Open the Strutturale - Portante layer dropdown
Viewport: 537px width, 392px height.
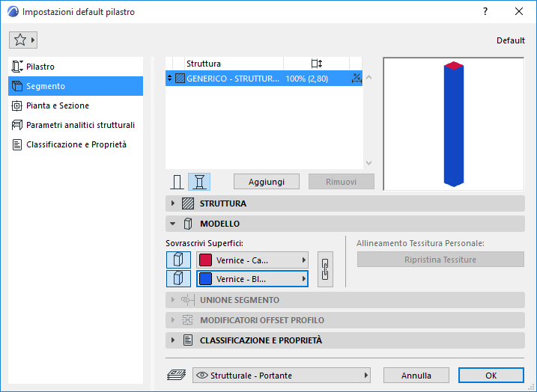click(282, 376)
